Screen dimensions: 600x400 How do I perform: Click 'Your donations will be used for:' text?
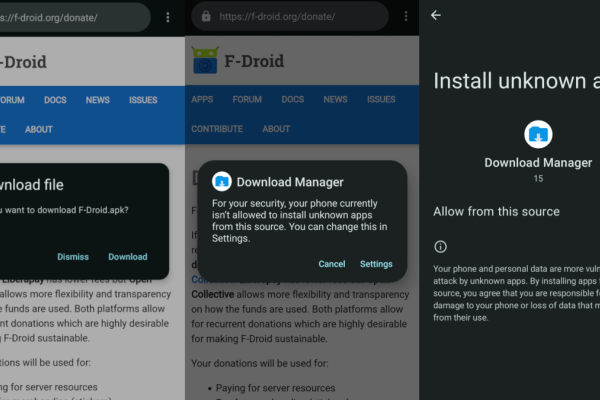[260, 363]
